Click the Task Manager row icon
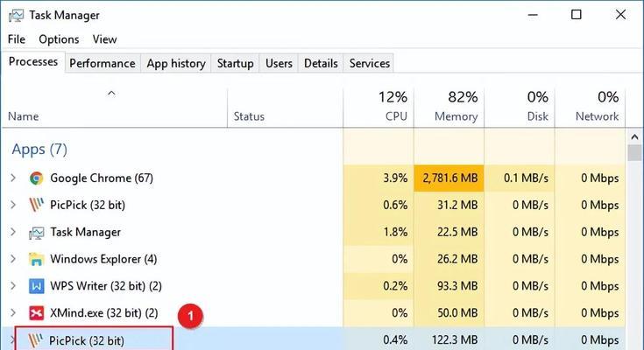The height and width of the screenshot is (350, 644). [36, 232]
